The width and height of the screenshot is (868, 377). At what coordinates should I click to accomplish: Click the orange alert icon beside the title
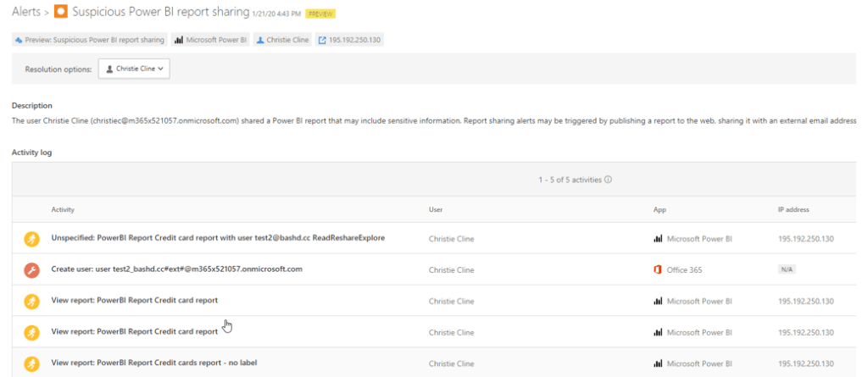[60, 12]
